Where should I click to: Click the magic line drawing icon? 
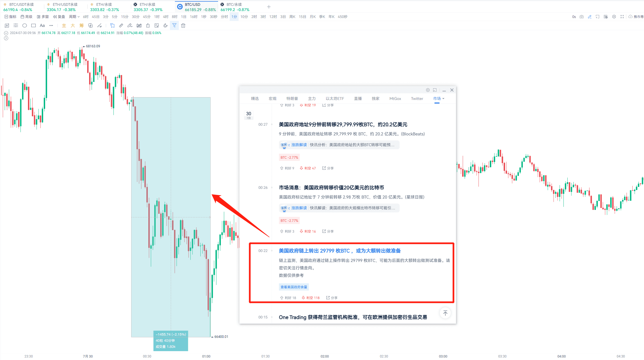pyautogui.click(x=99, y=25)
